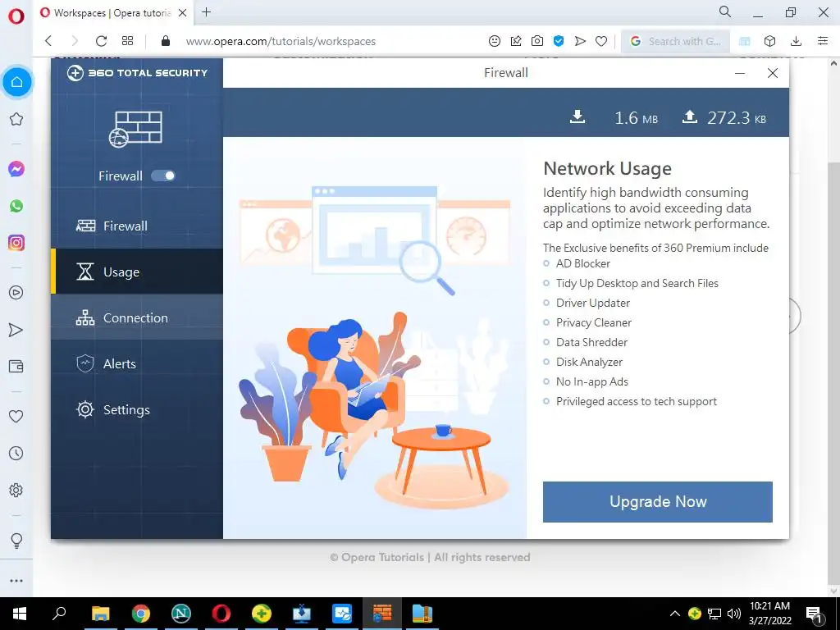Go back to previous page
Screen dimensions: 840x630
click(x=48, y=41)
